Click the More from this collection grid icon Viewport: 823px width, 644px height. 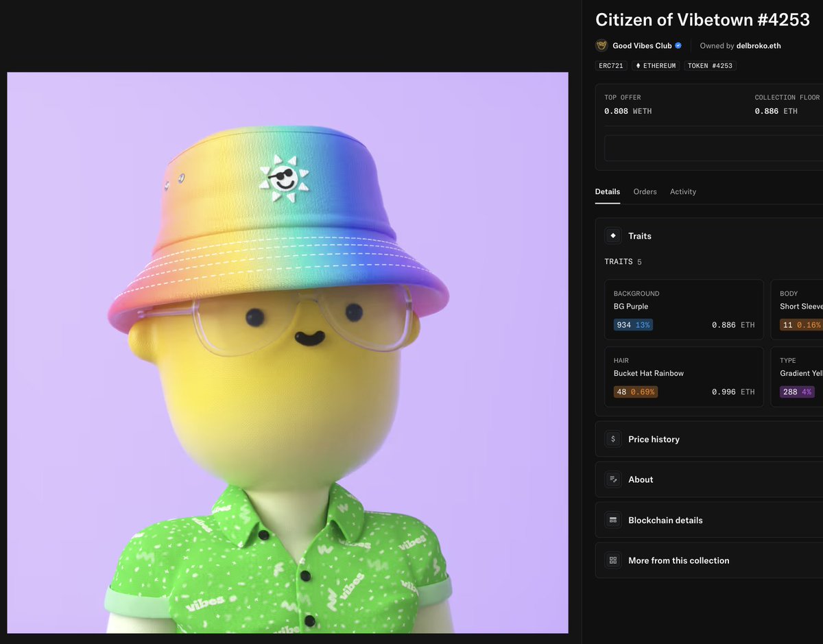(613, 560)
